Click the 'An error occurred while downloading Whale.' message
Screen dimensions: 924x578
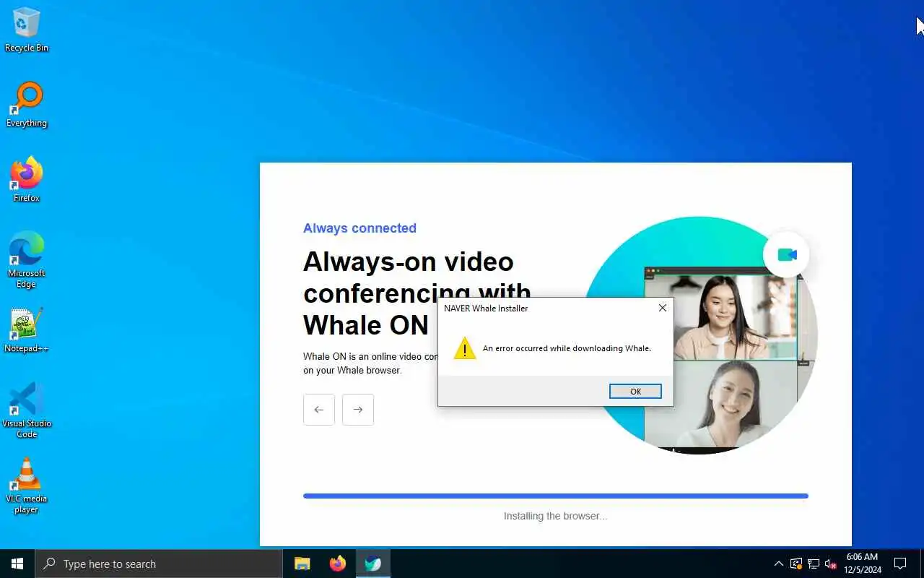(567, 348)
